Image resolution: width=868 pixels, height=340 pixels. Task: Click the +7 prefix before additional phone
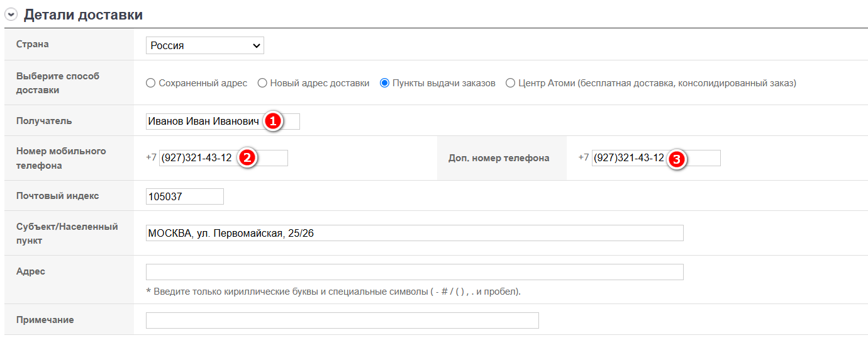coord(584,157)
